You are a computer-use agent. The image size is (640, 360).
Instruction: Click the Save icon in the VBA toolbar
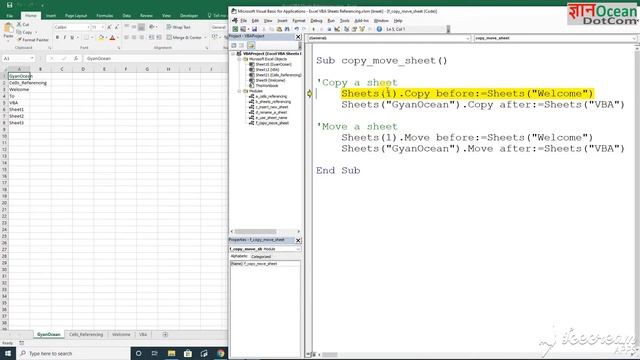(x=254, y=29)
